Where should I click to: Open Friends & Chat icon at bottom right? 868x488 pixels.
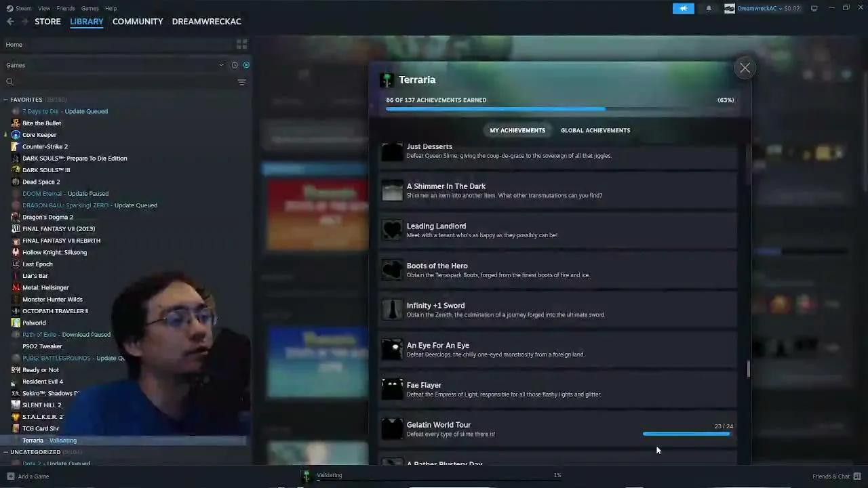pyautogui.click(x=857, y=476)
